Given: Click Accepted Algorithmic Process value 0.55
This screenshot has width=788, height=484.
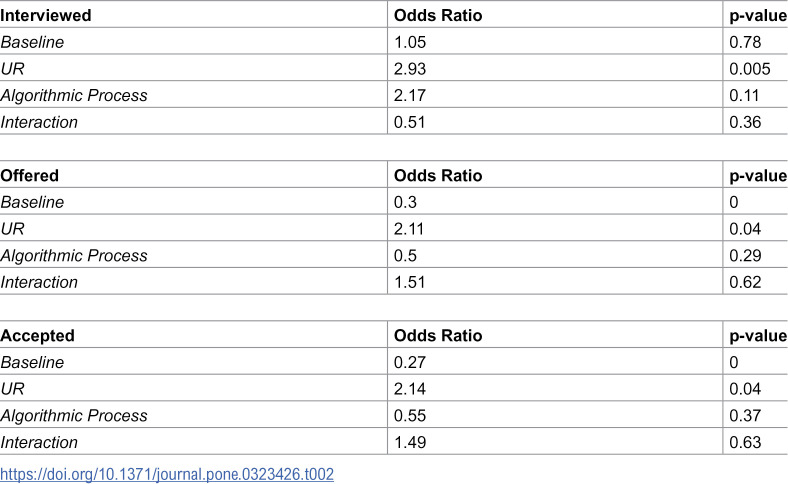Looking at the screenshot, I should point(410,416).
